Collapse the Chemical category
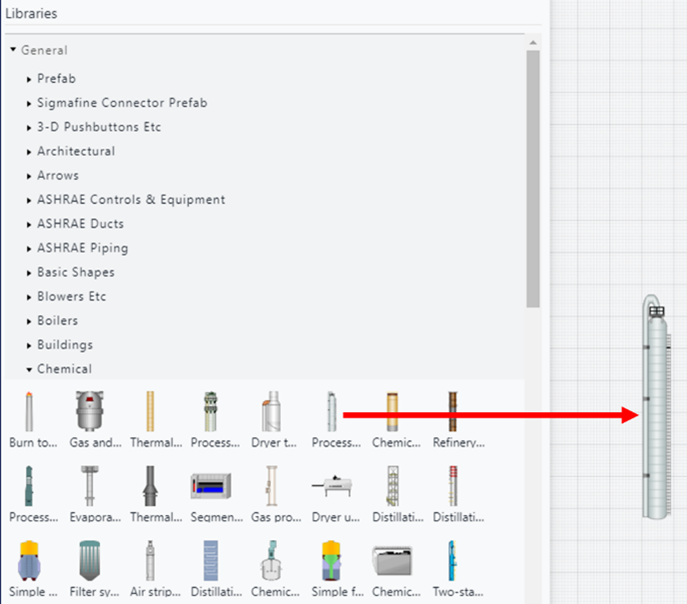 pos(30,369)
